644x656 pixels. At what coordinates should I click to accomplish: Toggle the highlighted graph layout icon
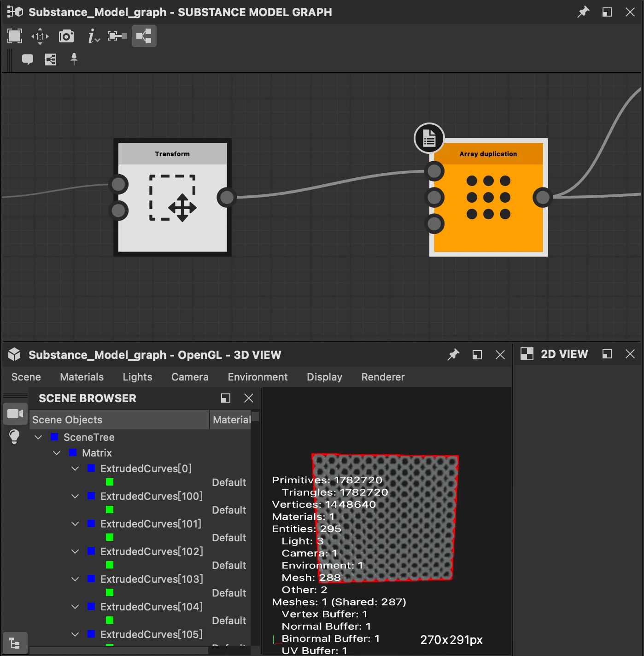pyautogui.click(x=144, y=36)
